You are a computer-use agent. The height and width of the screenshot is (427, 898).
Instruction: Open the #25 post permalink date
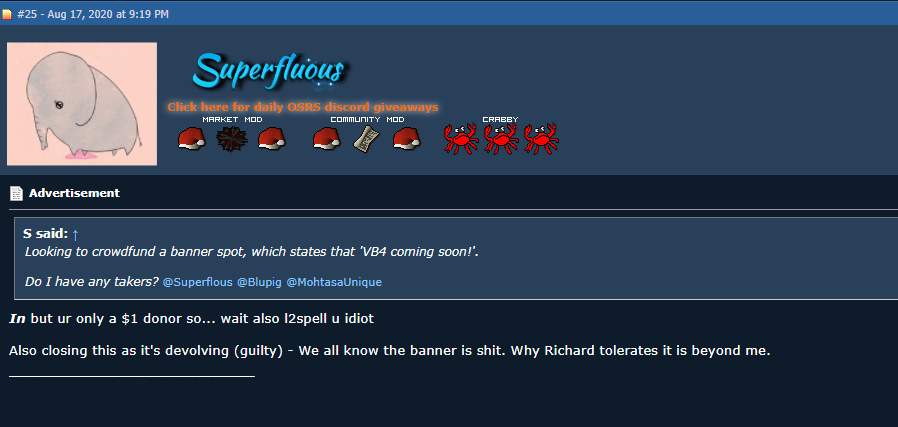[x=93, y=14]
